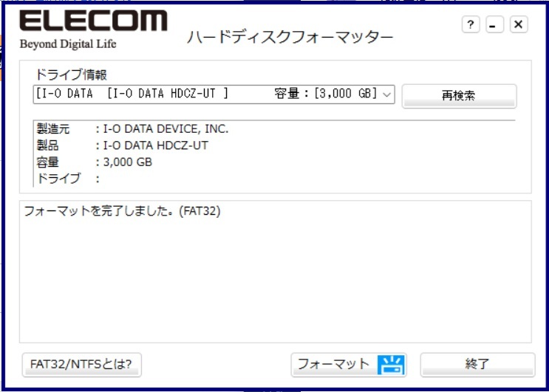Close the window with the X button
The width and height of the screenshot is (549, 392).
click(x=519, y=24)
